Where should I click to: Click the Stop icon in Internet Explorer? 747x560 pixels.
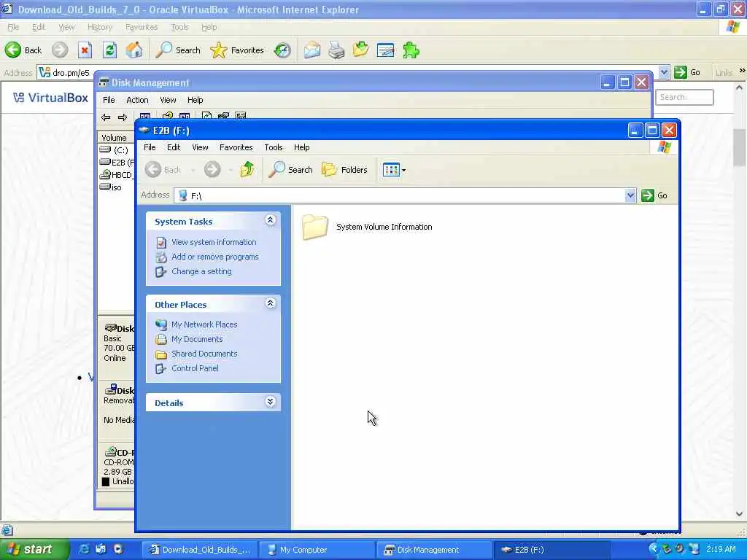tap(85, 50)
